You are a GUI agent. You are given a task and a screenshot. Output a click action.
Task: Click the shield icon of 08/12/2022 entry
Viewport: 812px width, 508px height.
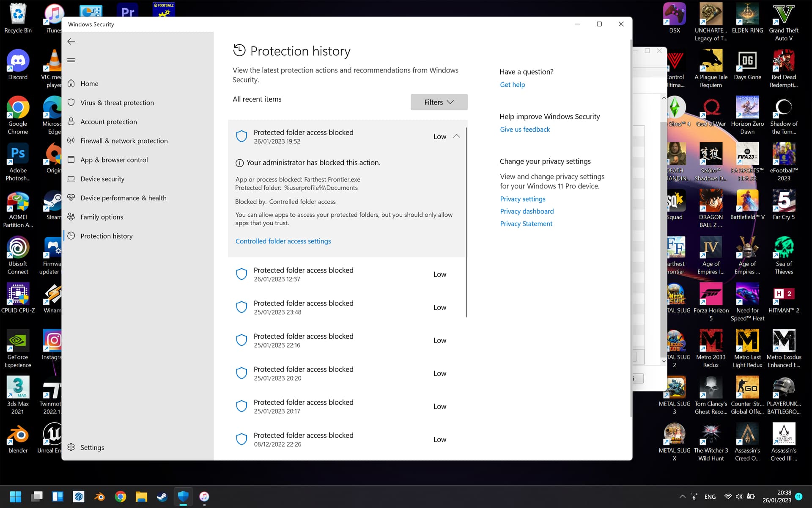241,439
